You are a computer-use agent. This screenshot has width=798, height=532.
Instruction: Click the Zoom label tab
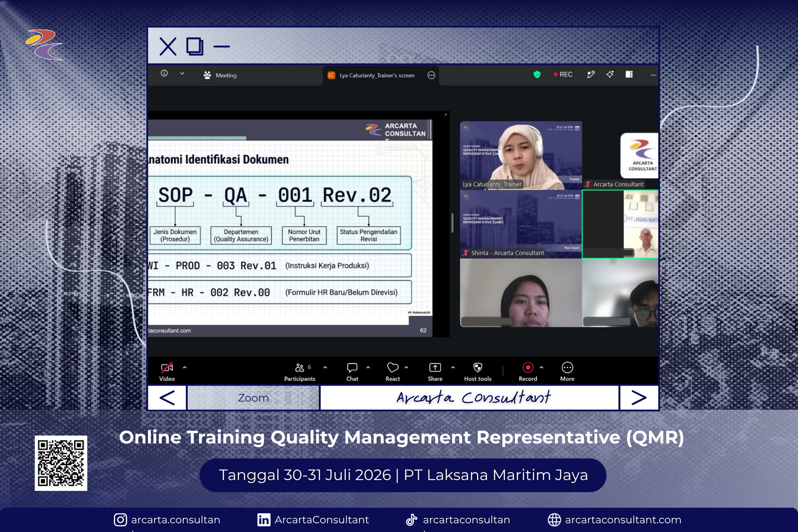[253, 398]
